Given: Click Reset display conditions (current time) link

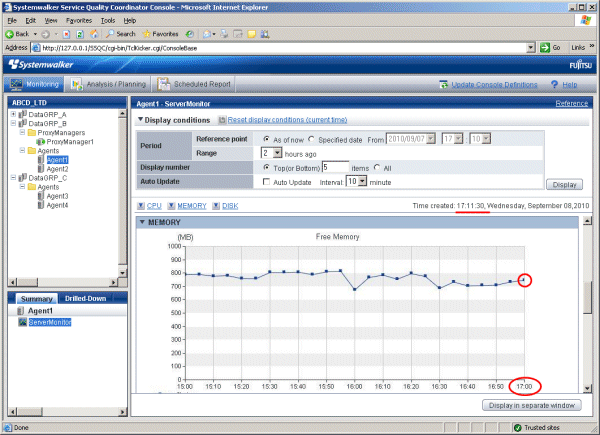Looking at the screenshot, I should [287, 120].
